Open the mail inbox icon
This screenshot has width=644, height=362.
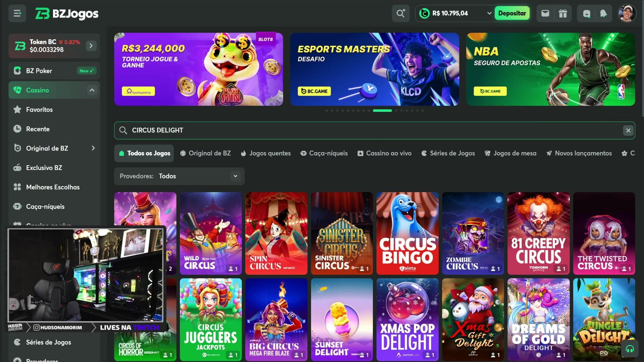545,13
